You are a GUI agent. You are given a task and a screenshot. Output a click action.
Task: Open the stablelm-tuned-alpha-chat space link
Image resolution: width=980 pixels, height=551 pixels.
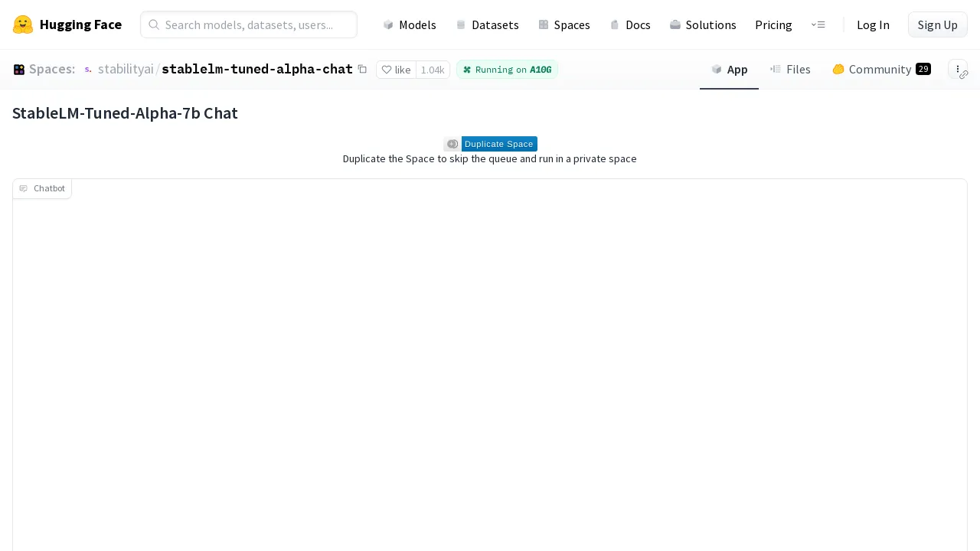click(257, 69)
